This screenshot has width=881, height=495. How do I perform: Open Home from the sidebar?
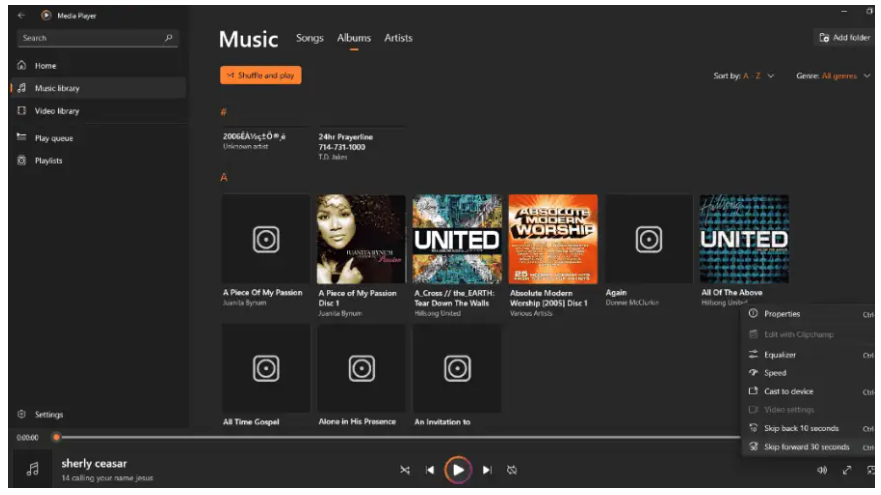click(98, 66)
